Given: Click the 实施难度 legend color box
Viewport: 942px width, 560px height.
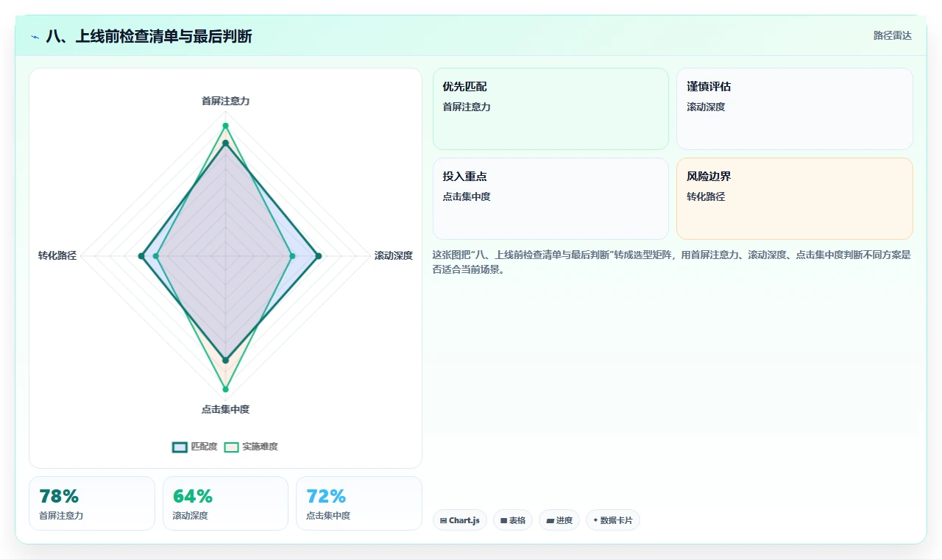Looking at the screenshot, I should [232, 447].
